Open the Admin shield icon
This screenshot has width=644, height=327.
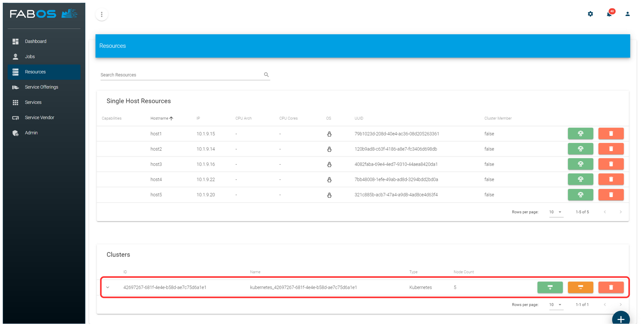tap(16, 133)
